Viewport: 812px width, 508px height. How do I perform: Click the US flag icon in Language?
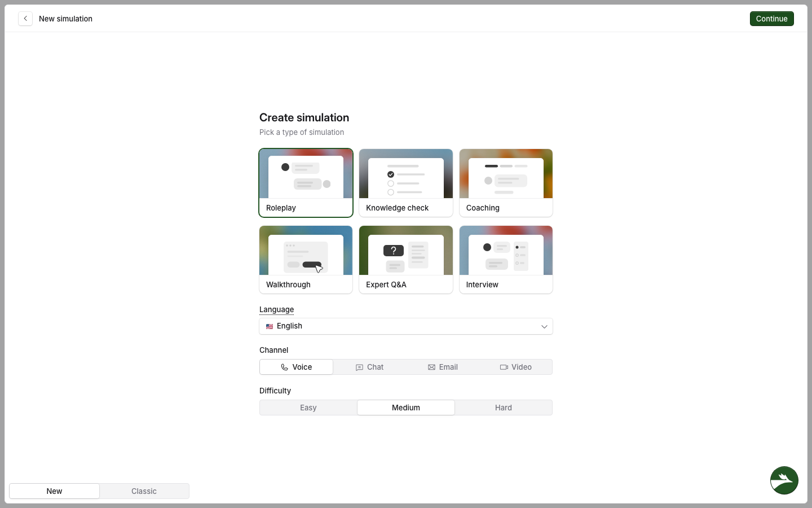270,326
